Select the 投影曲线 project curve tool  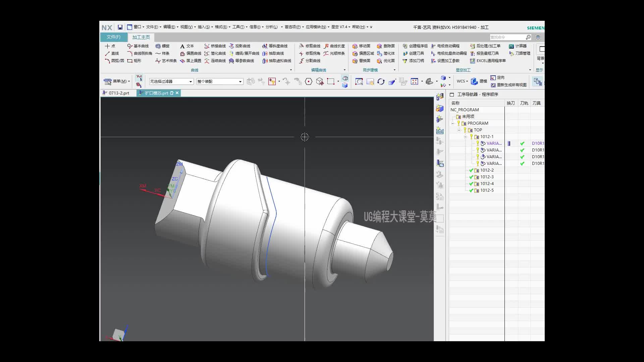coord(239,46)
